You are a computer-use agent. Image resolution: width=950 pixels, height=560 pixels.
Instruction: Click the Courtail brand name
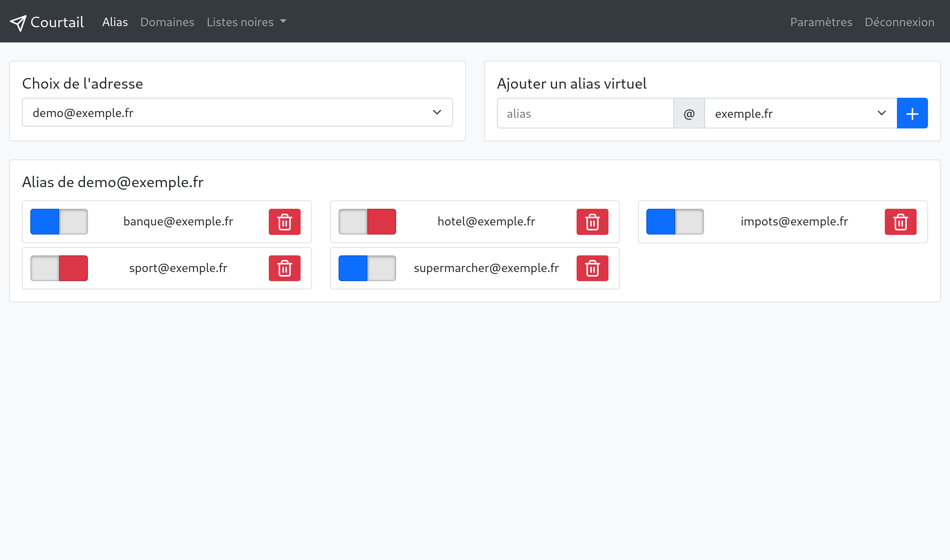click(57, 22)
